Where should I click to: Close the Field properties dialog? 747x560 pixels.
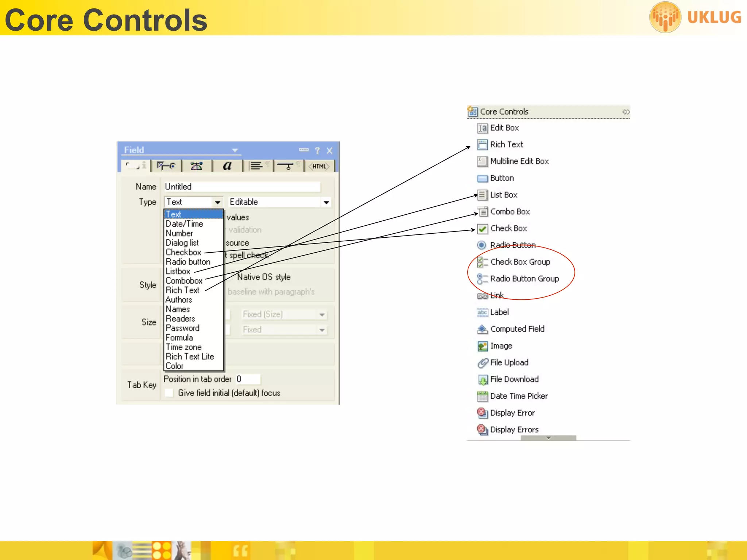(x=330, y=151)
